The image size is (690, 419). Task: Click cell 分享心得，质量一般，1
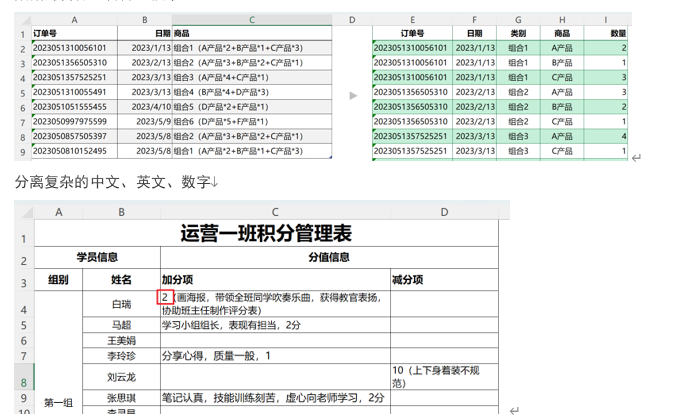(x=275, y=356)
